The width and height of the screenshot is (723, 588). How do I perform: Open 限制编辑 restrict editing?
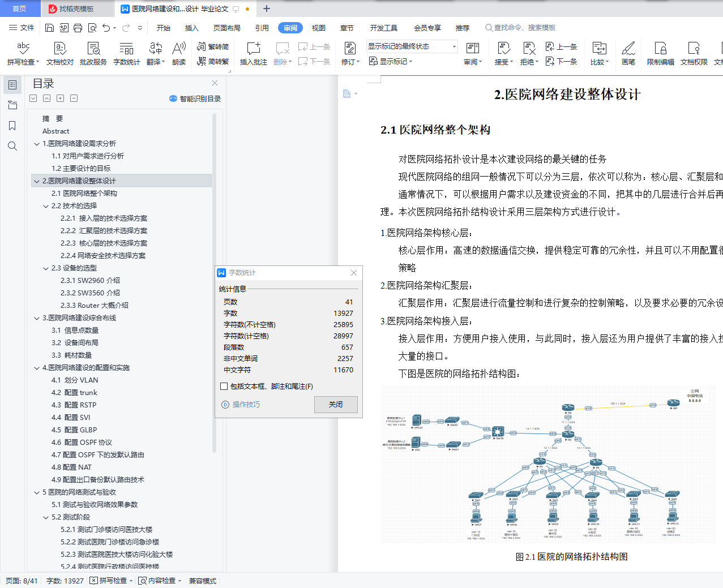[x=661, y=54]
